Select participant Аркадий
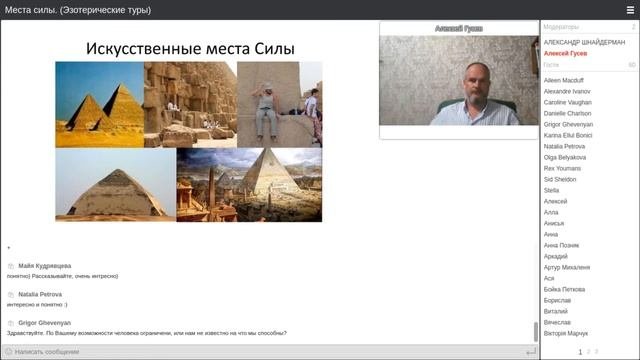This screenshot has height=360, width=640. click(556, 257)
